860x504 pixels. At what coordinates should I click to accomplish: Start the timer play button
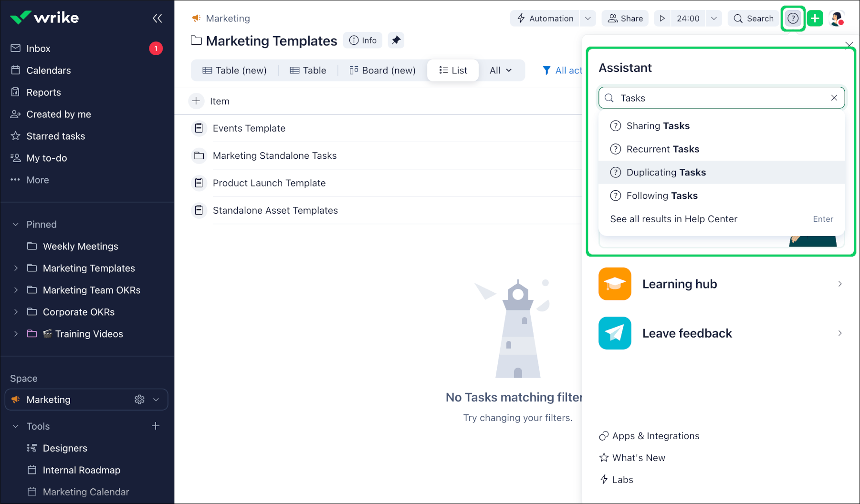[662, 19]
